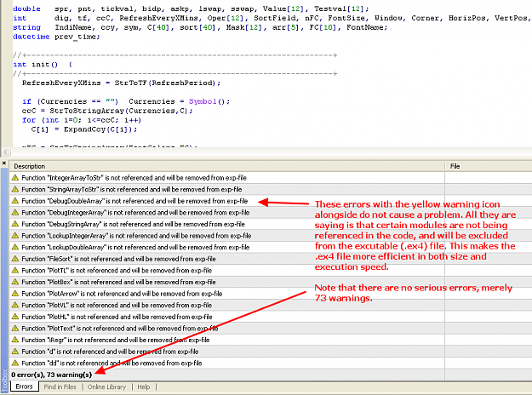Click the RefreshEveryXMins assignment line

121,83
